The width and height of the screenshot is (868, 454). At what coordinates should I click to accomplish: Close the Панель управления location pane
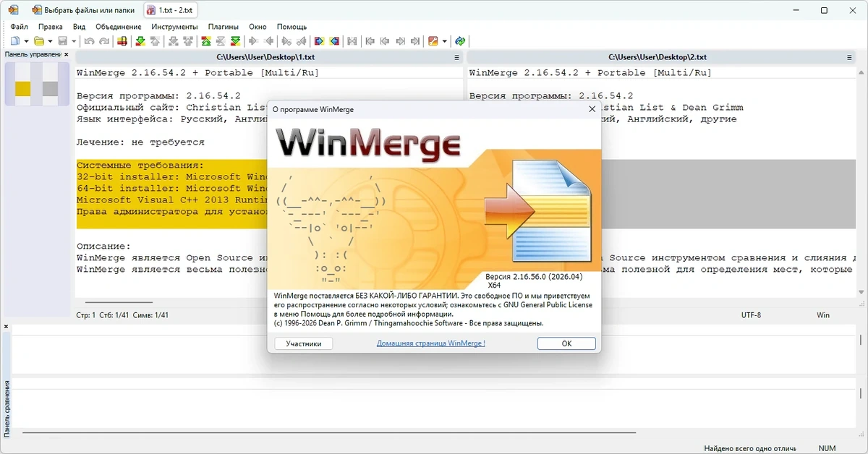coord(67,54)
